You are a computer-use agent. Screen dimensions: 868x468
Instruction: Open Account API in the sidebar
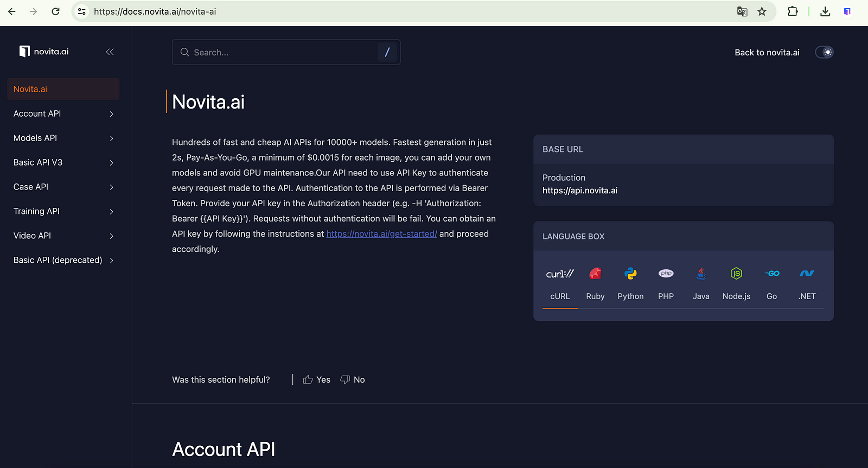pos(37,113)
